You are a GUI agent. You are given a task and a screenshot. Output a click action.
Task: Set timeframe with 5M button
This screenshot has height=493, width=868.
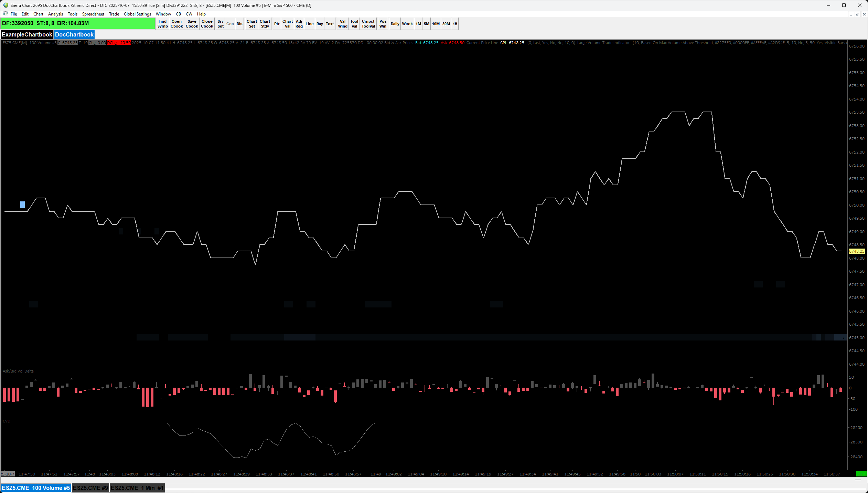tap(426, 24)
